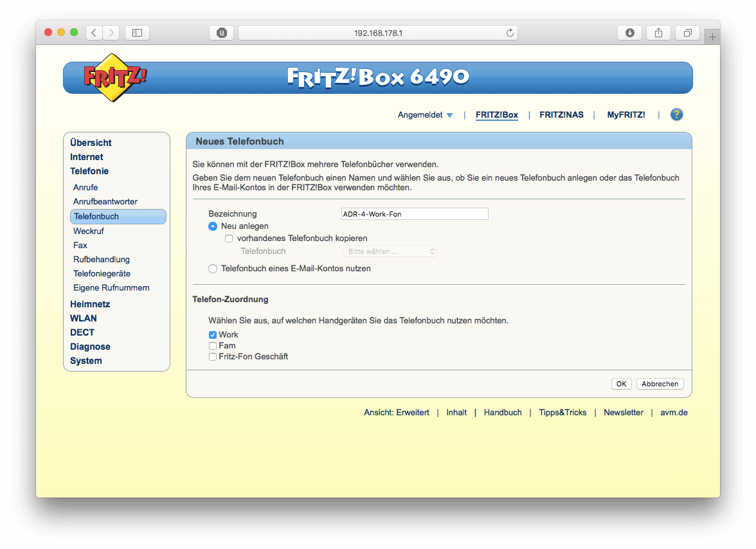
Task: Open WLAN in the sidebar
Action: [x=84, y=319]
